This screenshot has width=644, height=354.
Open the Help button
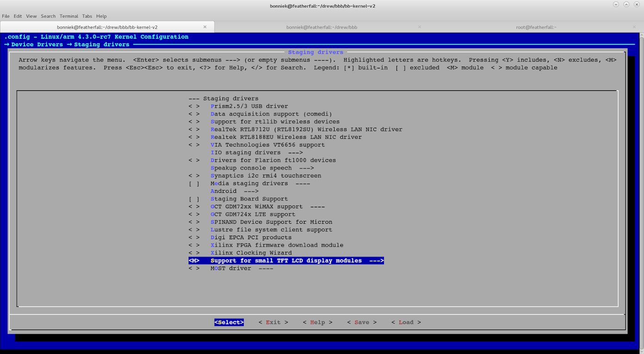pyautogui.click(x=317, y=322)
